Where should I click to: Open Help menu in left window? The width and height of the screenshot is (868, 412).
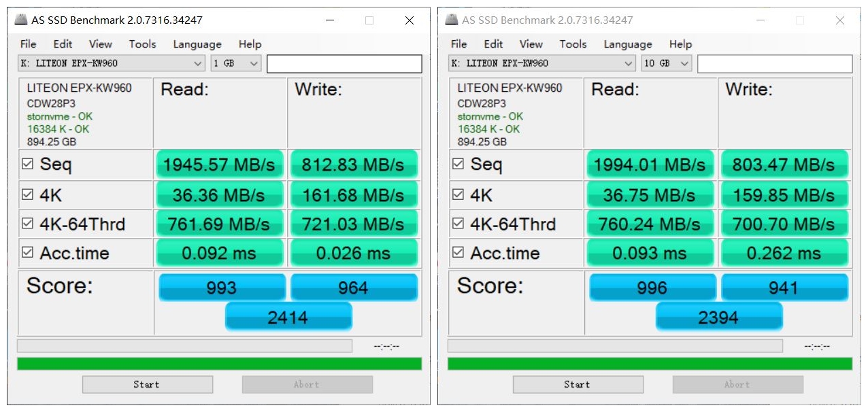click(x=250, y=44)
